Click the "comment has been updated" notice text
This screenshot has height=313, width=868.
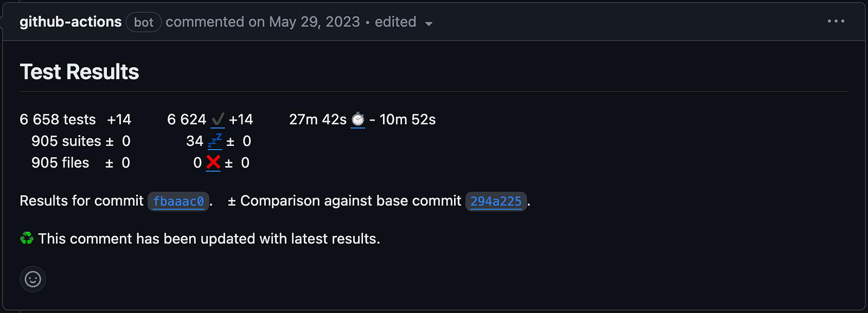[209, 239]
